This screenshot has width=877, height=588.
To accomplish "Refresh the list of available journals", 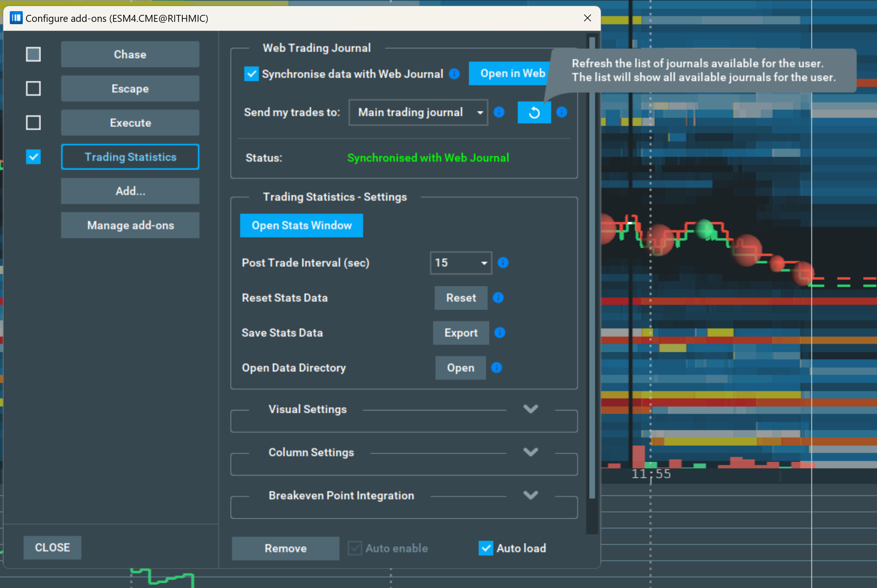I will [x=534, y=112].
